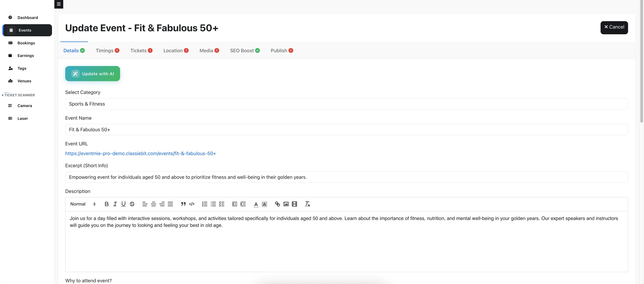Select the Laser scanner option

pos(23,118)
